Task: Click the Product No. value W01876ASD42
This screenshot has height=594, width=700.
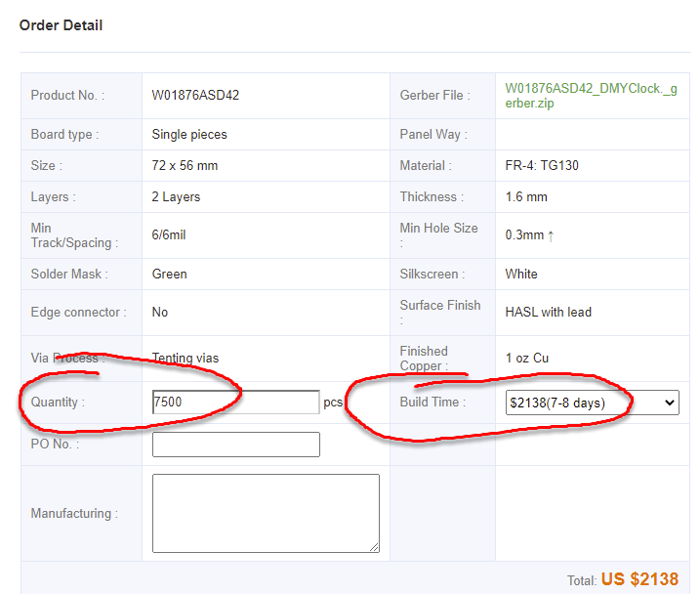Action: tap(195, 96)
